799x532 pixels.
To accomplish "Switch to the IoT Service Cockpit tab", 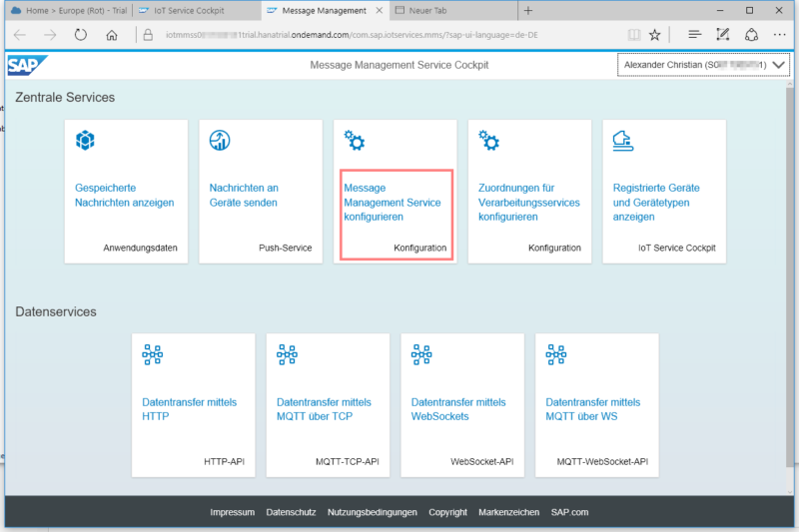I will (197, 10).
